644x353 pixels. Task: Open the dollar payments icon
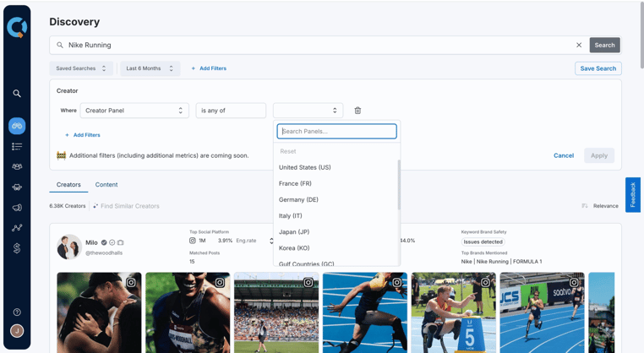point(17,248)
